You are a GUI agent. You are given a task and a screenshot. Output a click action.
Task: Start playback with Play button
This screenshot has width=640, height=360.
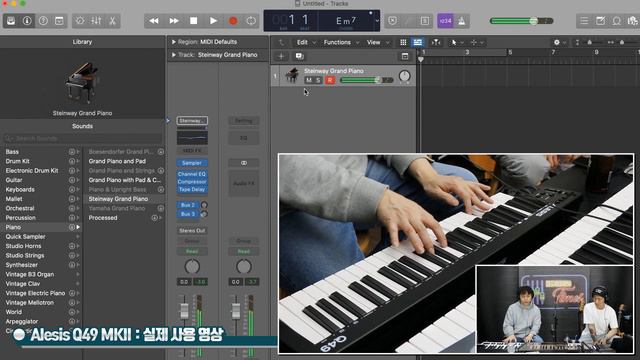tap(213, 21)
